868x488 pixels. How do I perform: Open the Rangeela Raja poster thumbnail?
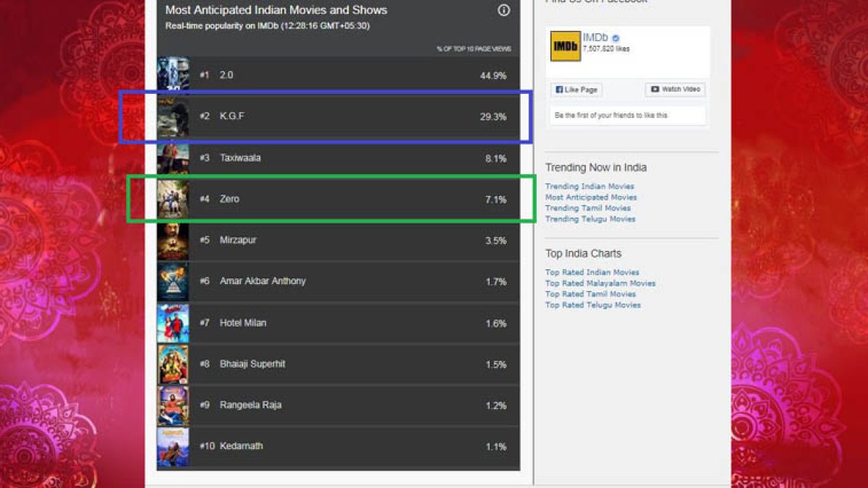pos(173,406)
